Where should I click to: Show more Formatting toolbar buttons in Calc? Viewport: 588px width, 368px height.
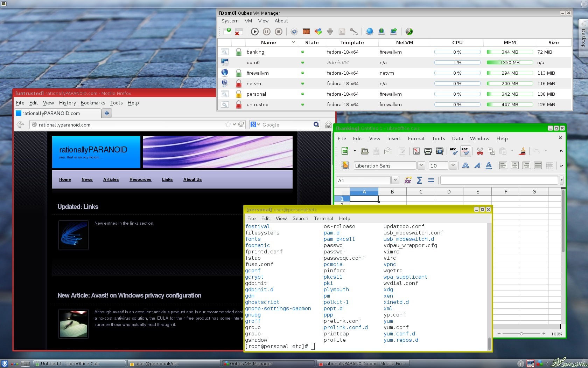point(561,165)
